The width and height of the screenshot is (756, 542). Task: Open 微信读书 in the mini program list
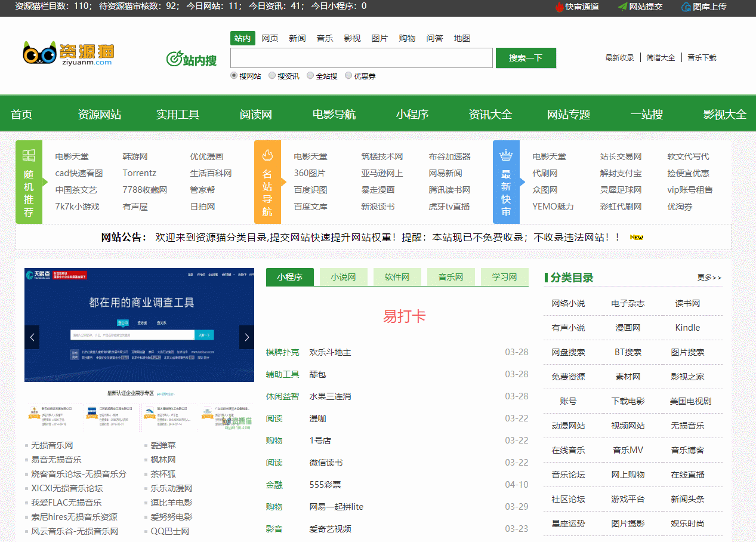[326, 463]
